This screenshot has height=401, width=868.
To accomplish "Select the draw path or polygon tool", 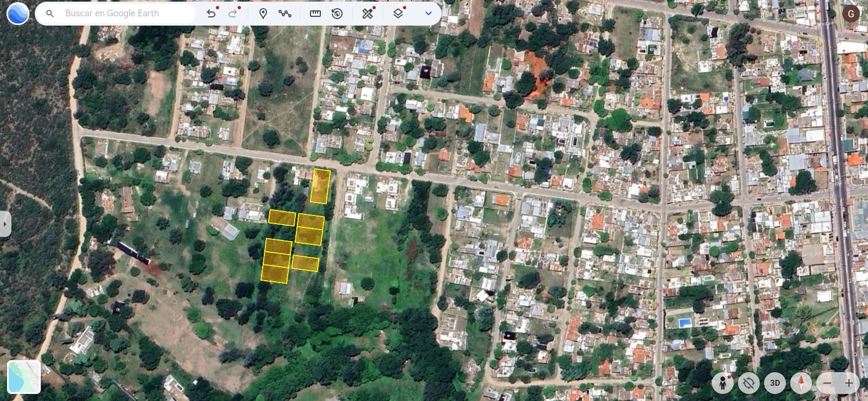I will [285, 14].
